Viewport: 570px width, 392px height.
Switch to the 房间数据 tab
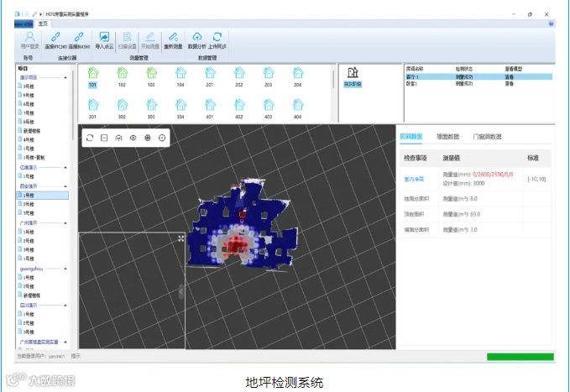pos(411,136)
